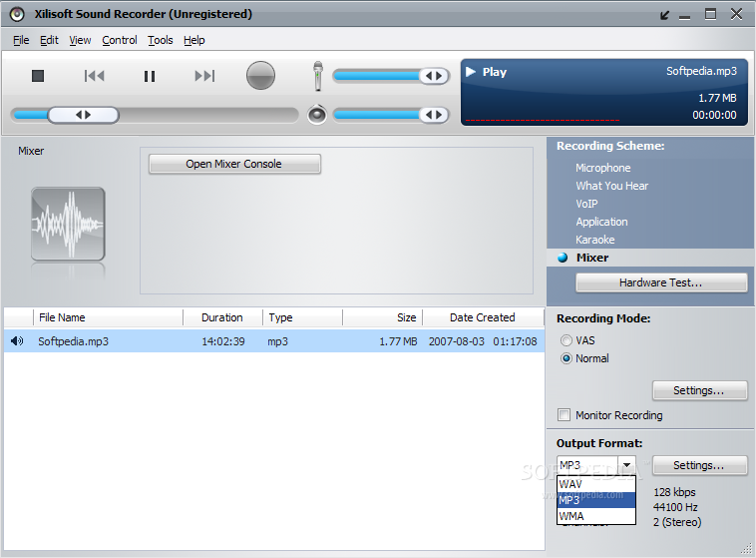Click 1.77 MB size cell in file list
756x558 pixels.
(398, 341)
